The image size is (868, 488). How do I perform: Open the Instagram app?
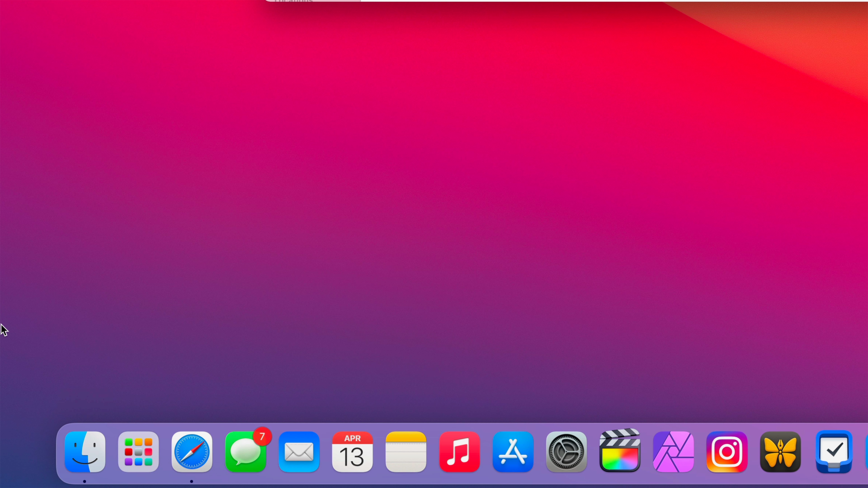click(x=727, y=451)
